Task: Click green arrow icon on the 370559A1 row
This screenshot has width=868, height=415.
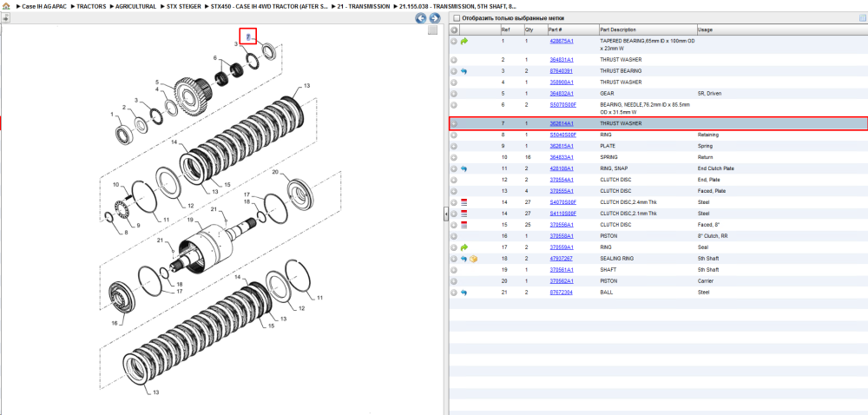Action: 464,247
